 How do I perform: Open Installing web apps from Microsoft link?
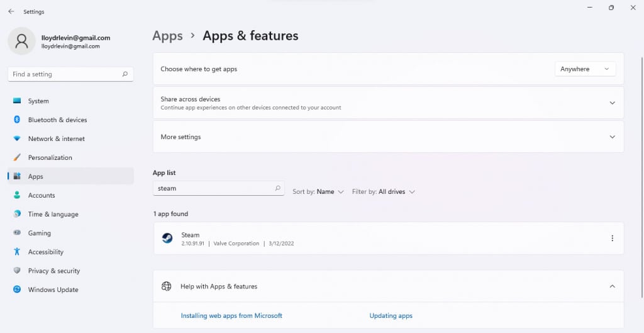point(231,315)
